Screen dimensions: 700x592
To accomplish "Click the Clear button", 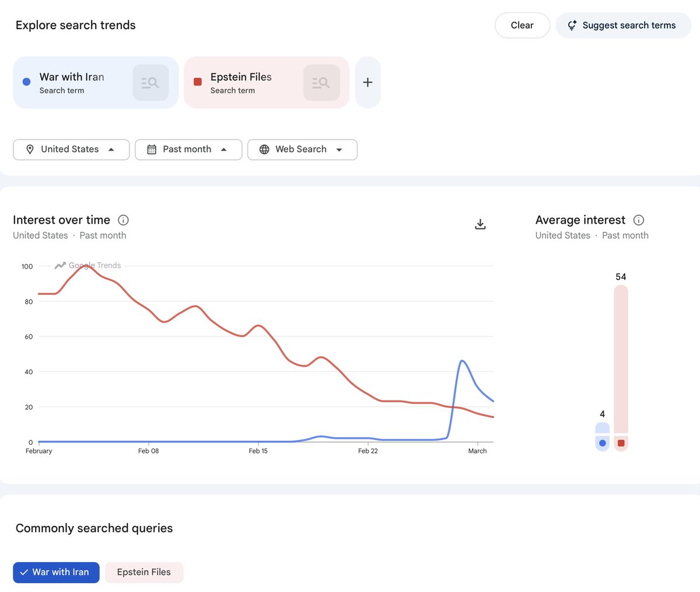I will coord(522,25).
